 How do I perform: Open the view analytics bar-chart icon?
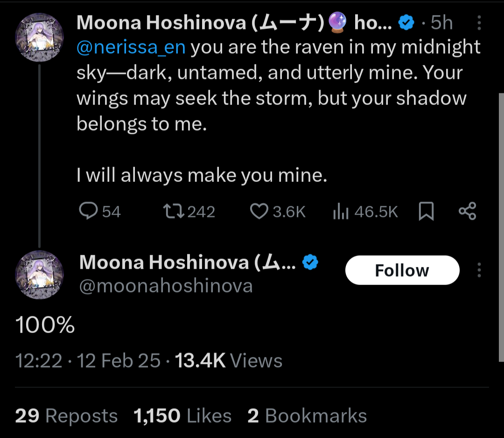click(x=341, y=212)
